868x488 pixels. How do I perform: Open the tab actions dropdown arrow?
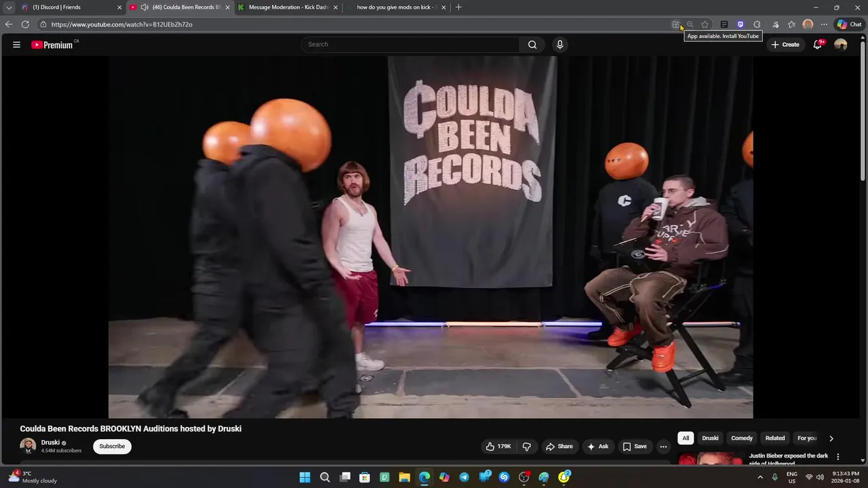tap(9, 7)
